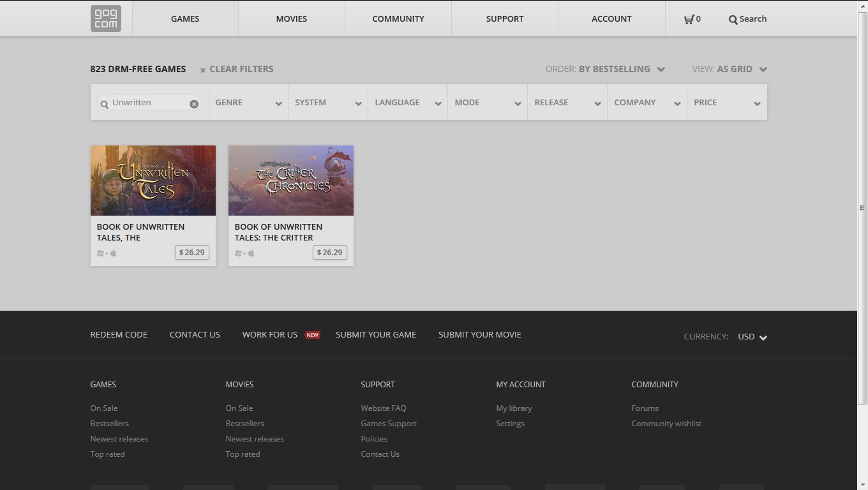Go to Movies Bestsellers footer link
Screen dimensions: 868x490
pos(245,424)
